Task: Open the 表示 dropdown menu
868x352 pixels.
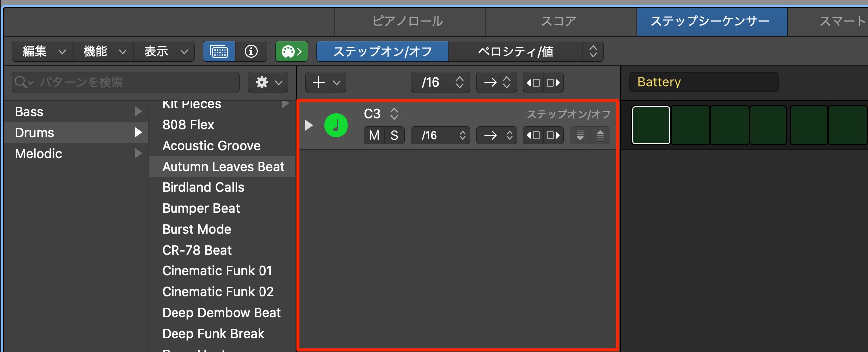Action: 164,51
